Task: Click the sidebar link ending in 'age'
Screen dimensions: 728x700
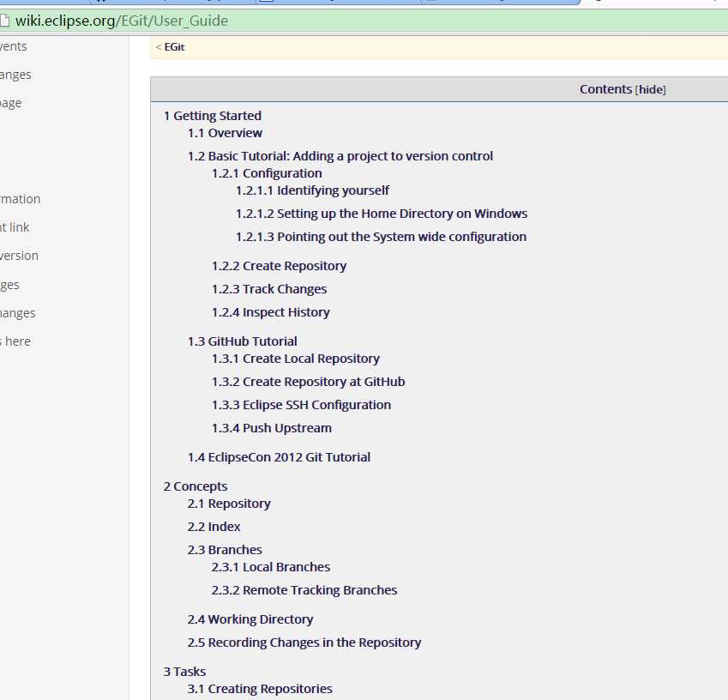Action: 10,104
